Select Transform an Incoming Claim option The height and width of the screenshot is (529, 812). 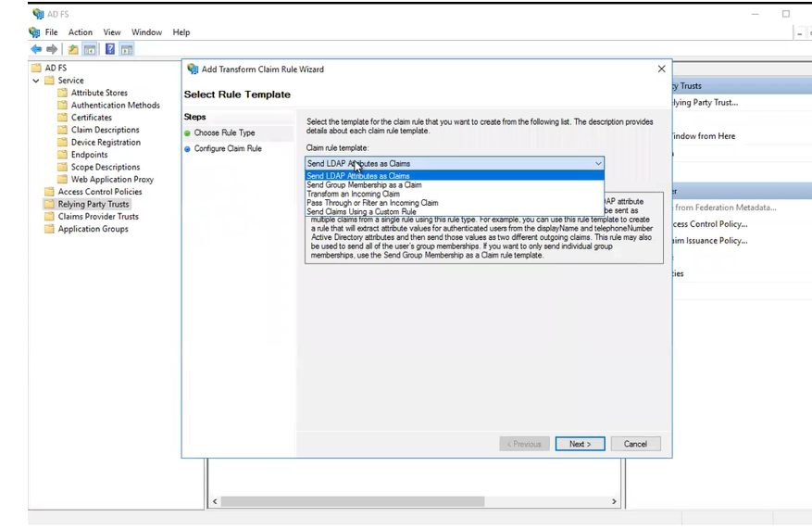click(x=354, y=195)
